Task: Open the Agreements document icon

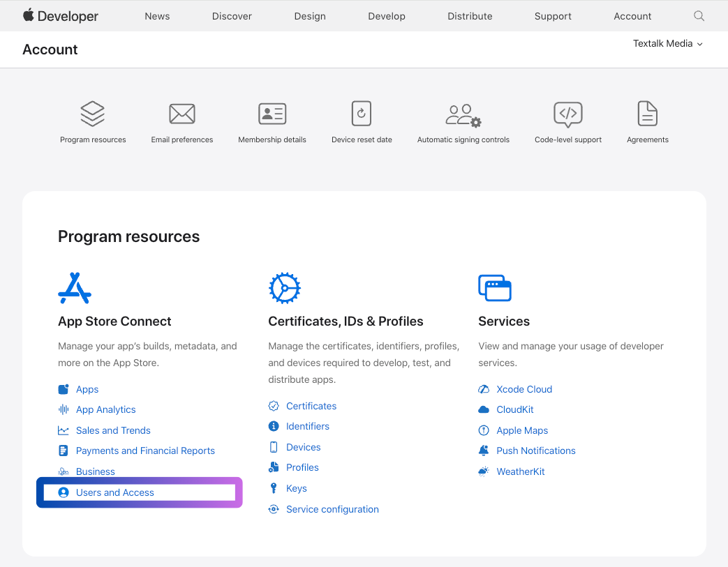Action: (648, 114)
